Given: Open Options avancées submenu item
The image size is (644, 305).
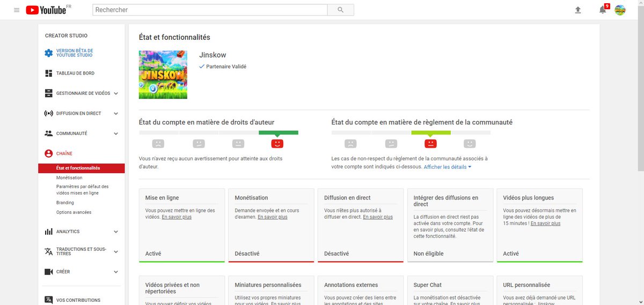Looking at the screenshot, I should (74, 212).
